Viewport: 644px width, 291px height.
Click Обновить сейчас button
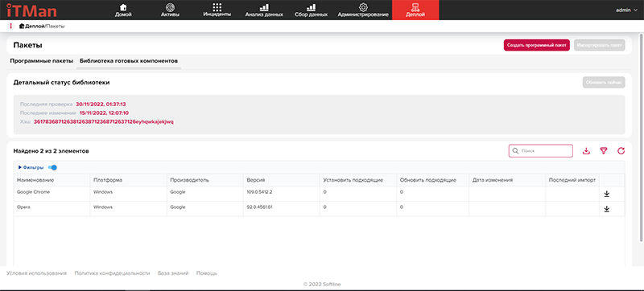604,82
